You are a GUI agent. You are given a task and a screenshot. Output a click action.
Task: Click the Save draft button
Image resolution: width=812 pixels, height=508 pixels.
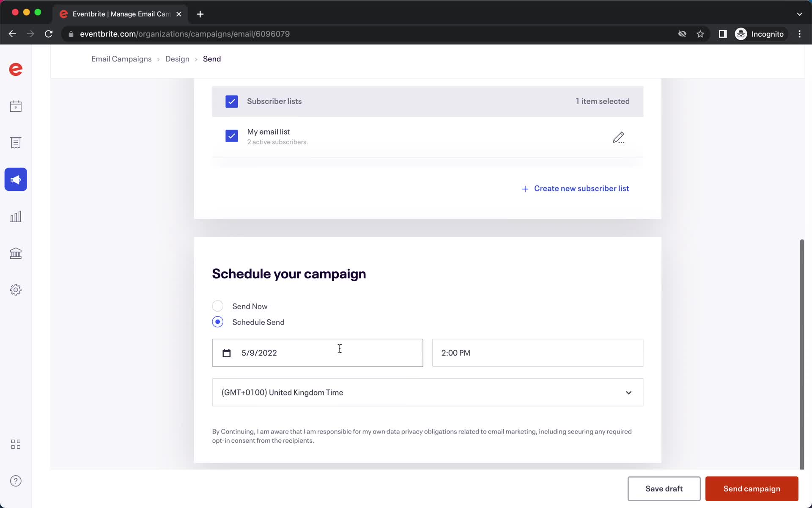click(x=664, y=489)
